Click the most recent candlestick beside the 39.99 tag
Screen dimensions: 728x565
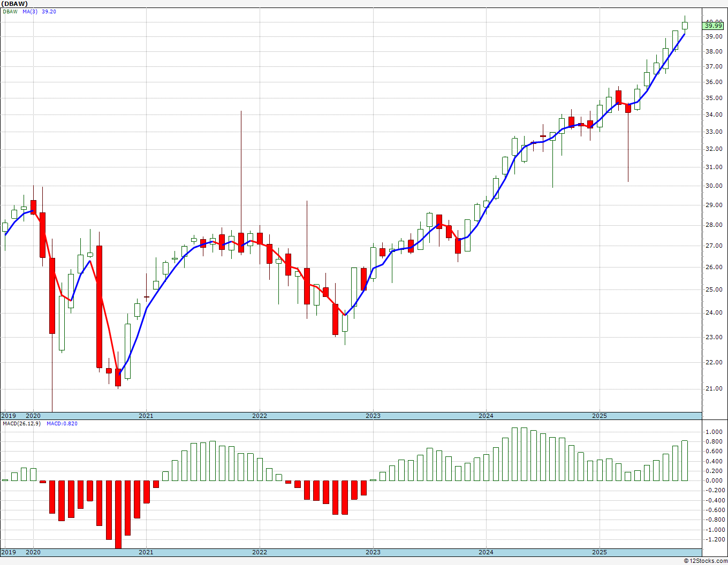[685, 25]
